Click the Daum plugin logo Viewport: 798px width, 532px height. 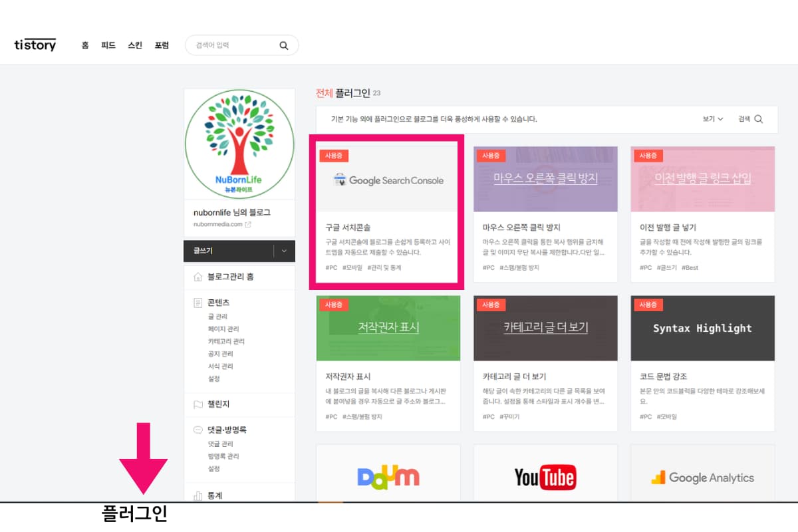[x=388, y=476]
